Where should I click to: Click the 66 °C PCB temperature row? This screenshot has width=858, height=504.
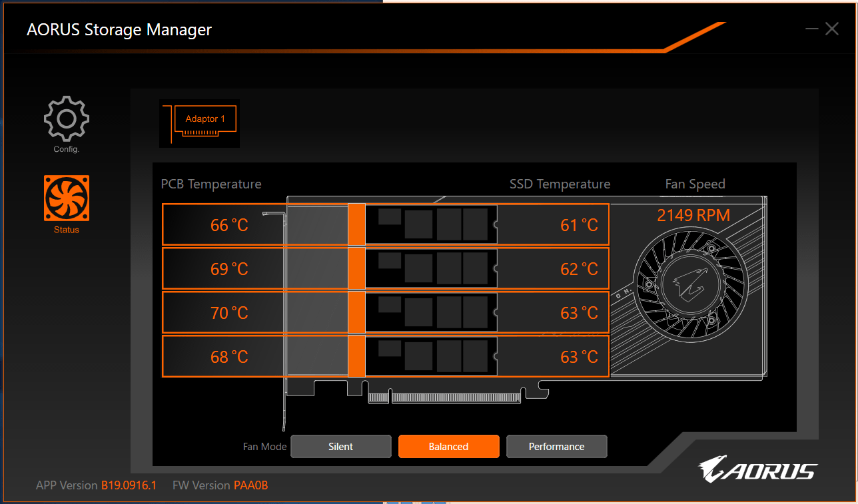(x=229, y=225)
